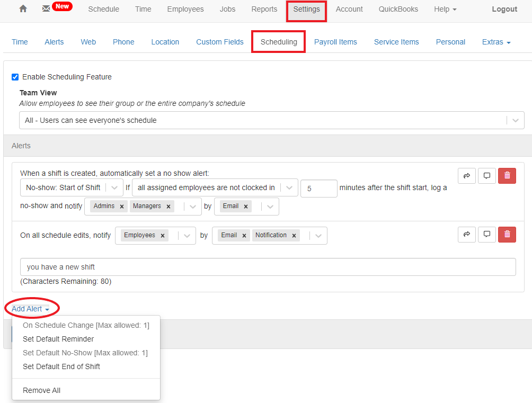Open the messages envelope icon

46,9
